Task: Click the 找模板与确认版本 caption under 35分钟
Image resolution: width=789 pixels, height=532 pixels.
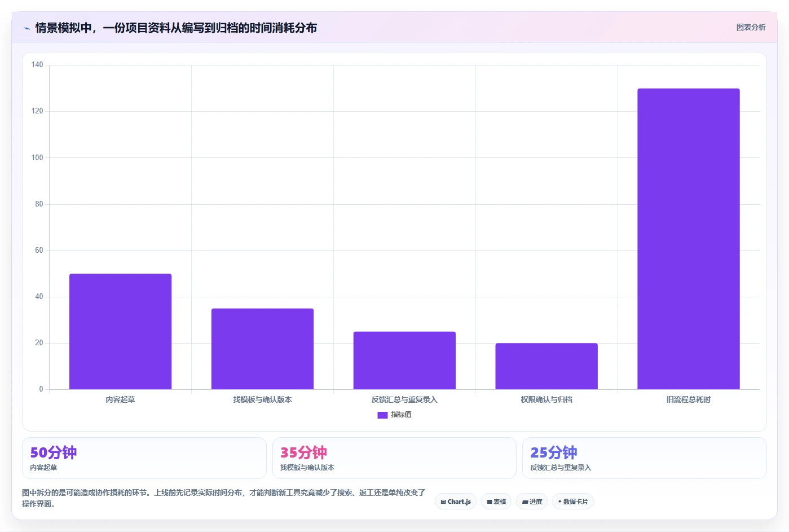Action: click(x=307, y=468)
